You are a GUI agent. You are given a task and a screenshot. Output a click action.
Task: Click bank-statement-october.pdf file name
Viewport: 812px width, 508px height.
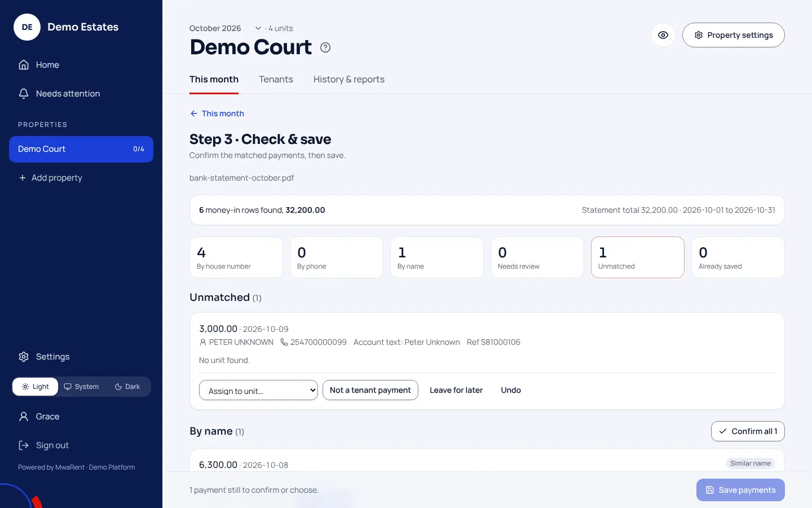(241, 178)
